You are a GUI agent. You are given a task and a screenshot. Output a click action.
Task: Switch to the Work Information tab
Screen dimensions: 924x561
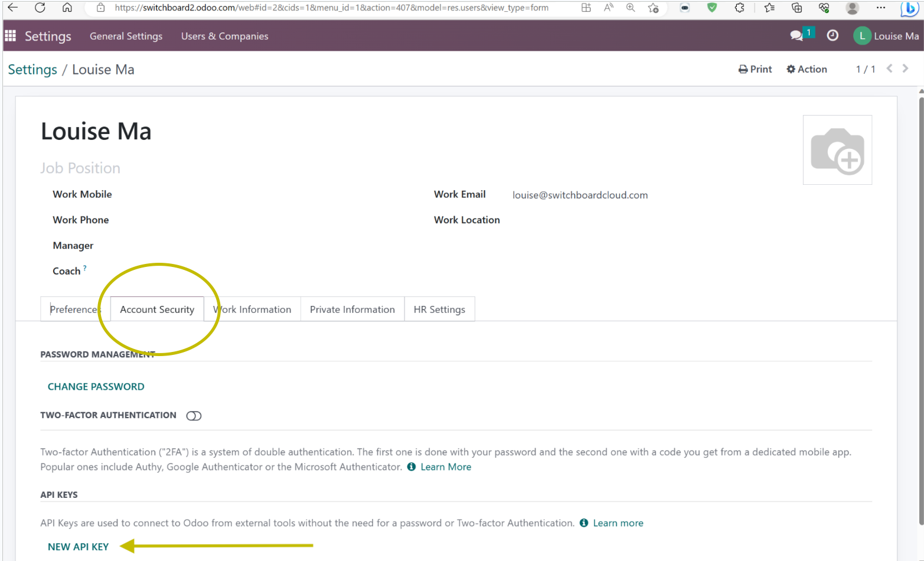click(x=252, y=309)
